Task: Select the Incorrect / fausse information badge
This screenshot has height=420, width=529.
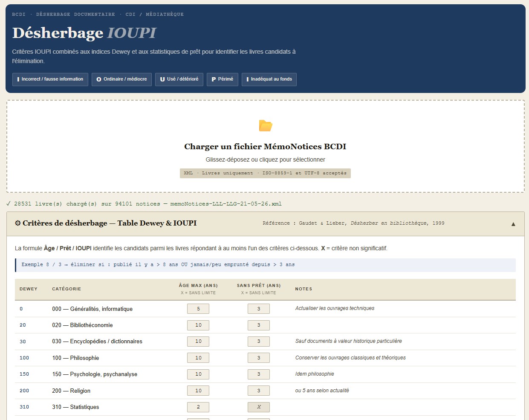Action: pos(50,79)
